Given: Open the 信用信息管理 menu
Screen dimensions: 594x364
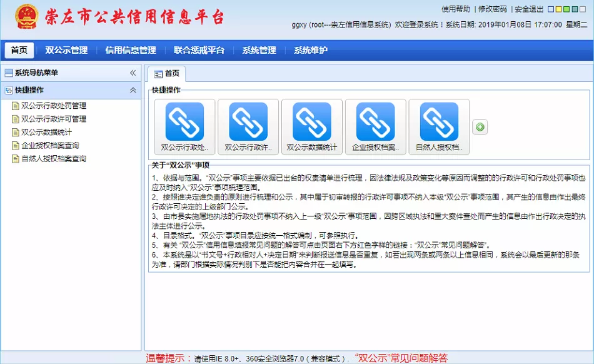Looking at the screenshot, I should [x=131, y=50].
